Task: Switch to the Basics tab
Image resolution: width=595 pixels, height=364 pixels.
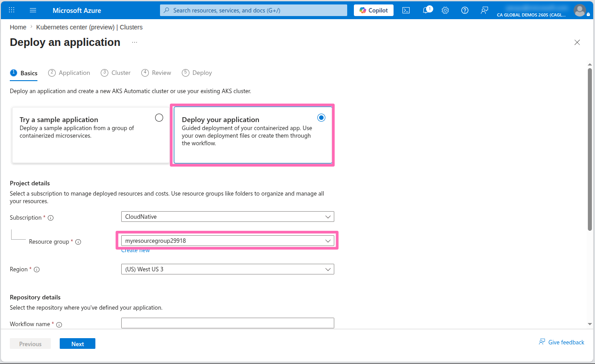Action: point(24,73)
